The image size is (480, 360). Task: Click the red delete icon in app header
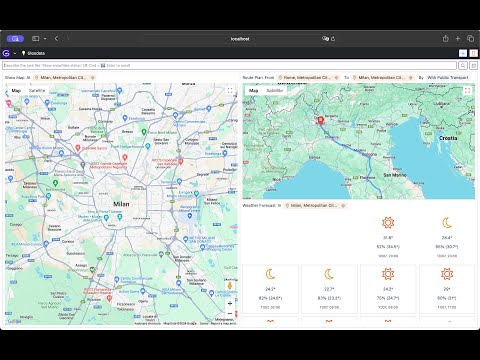[474, 53]
